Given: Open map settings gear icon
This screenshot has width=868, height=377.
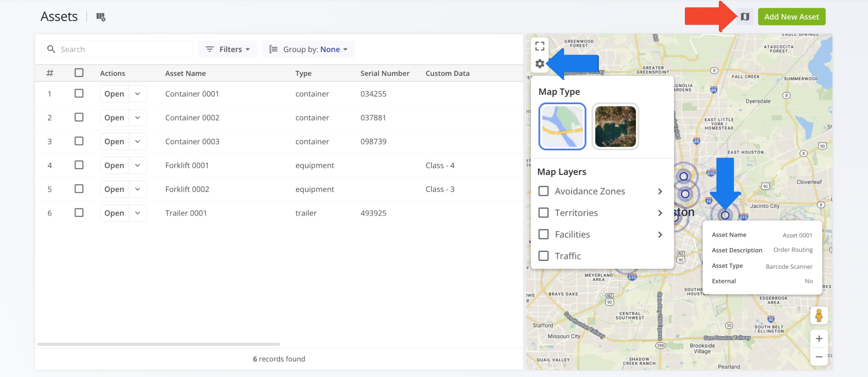Looking at the screenshot, I should point(540,64).
